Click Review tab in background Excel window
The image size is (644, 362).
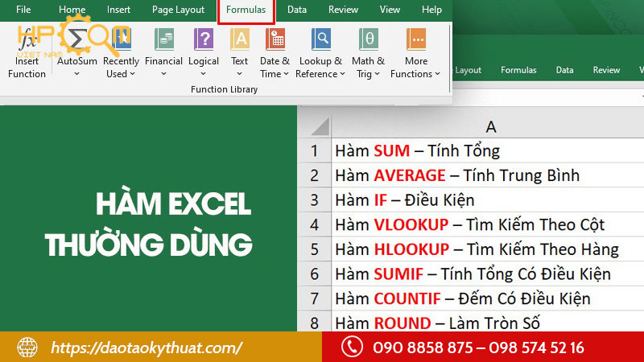tap(606, 70)
